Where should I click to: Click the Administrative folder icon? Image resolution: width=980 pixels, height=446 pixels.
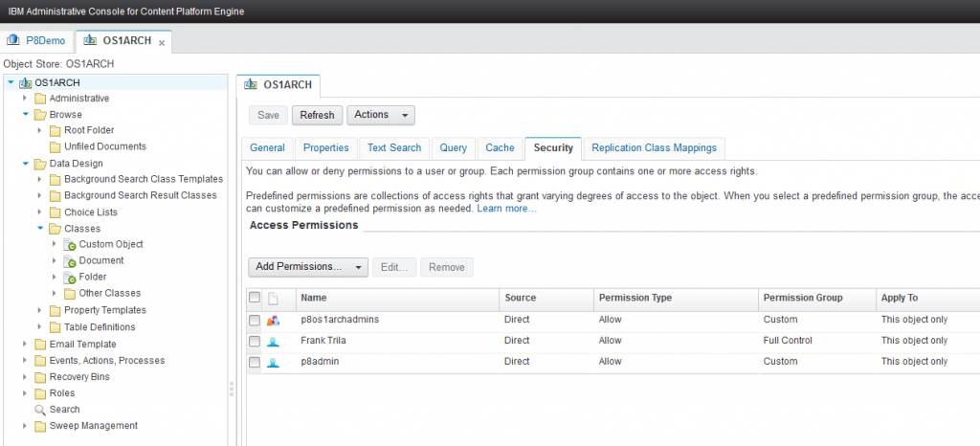(40, 99)
